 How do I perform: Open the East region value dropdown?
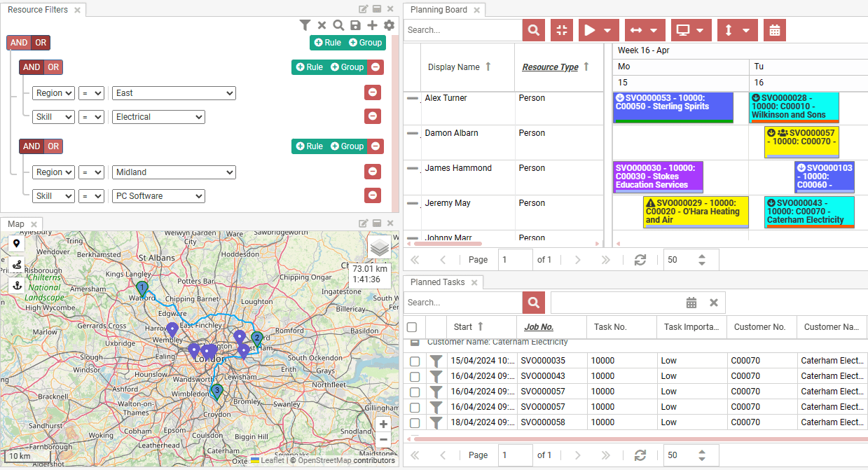pos(174,93)
